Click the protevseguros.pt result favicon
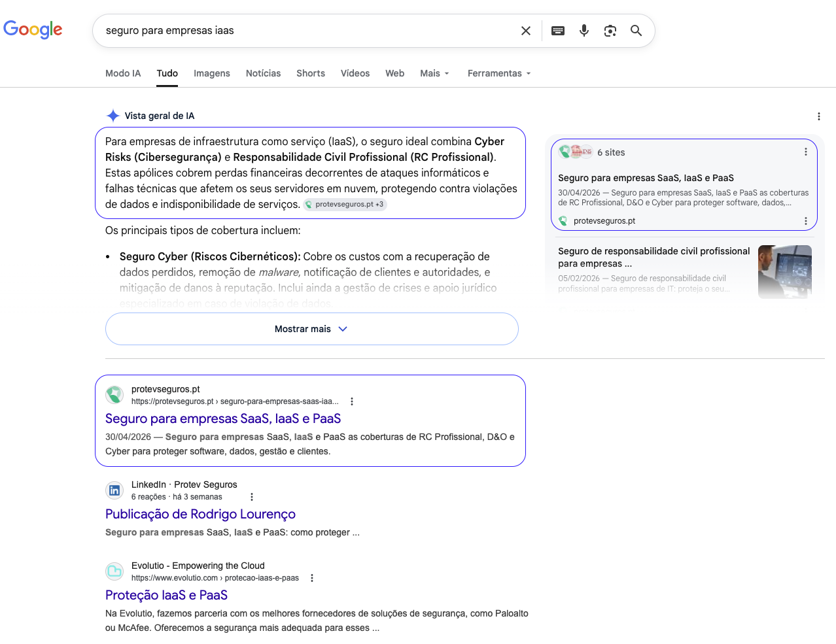Viewport: 836px width, 644px height. (114, 395)
